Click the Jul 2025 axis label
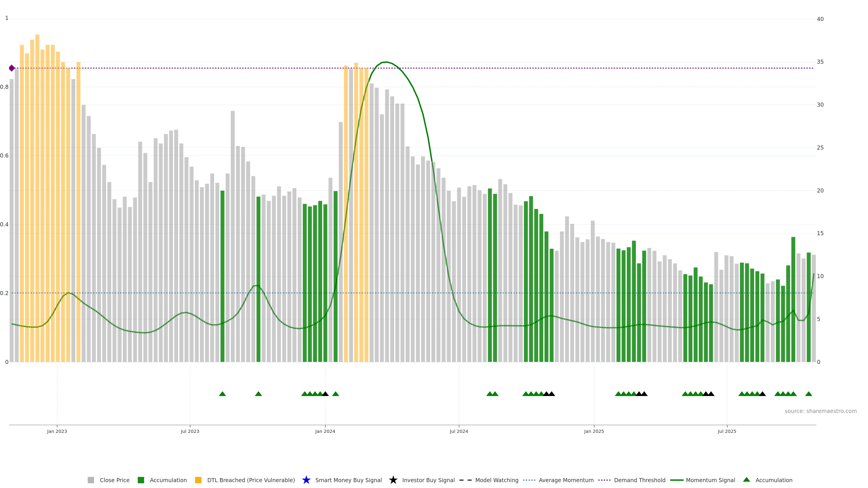This screenshot has height=488, width=868. [x=727, y=431]
